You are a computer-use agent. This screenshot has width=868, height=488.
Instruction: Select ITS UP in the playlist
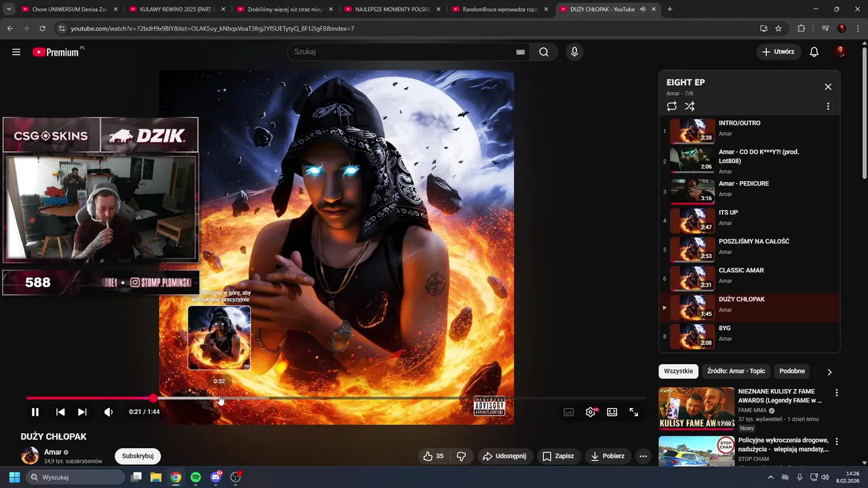click(x=749, y=220)
